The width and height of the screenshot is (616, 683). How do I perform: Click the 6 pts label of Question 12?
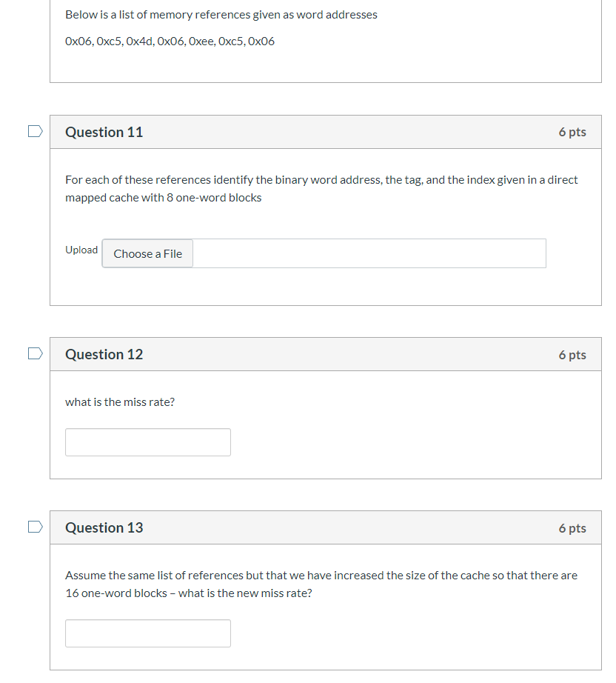point(572,355)
